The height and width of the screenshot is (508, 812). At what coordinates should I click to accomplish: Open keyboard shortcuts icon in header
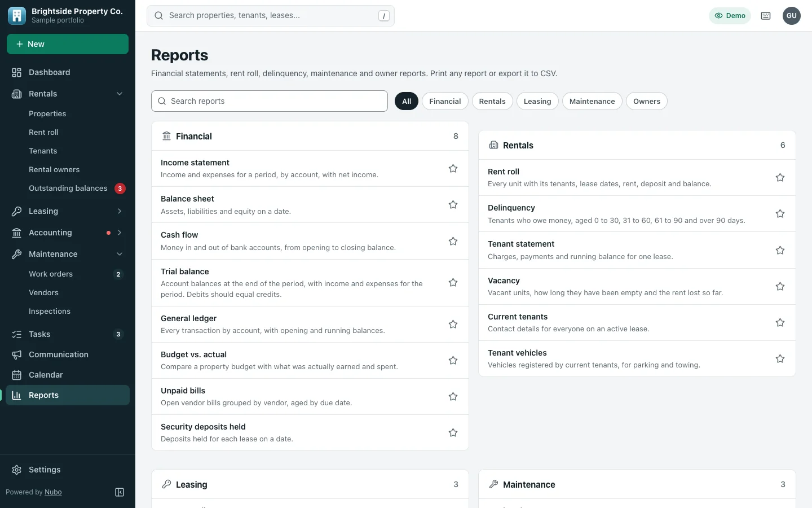(766, 16)
